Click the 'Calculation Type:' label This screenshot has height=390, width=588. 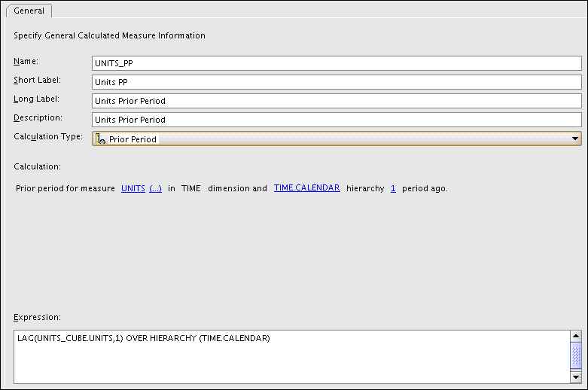tap(48, 136)
